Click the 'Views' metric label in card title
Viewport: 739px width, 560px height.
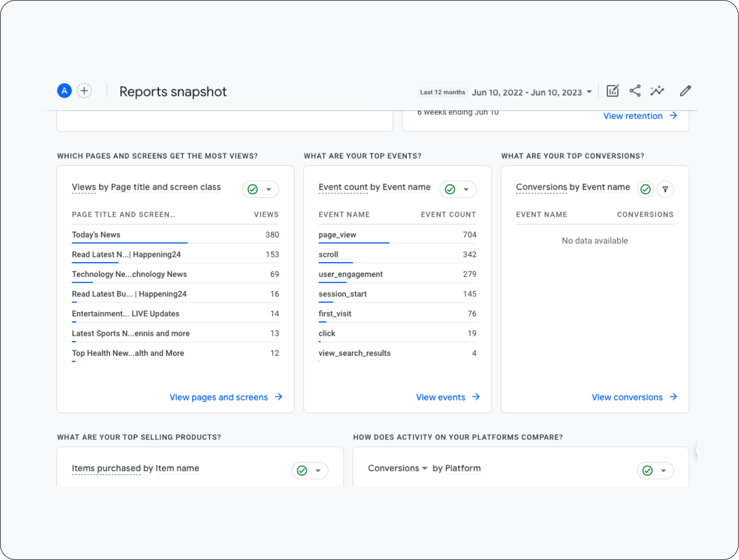click(x=84, y=187)
